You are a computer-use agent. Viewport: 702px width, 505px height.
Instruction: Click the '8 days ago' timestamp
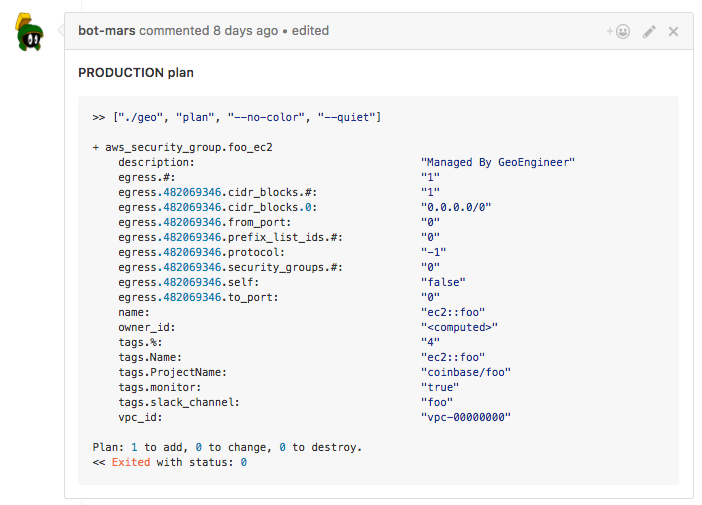tap(245, 30)
